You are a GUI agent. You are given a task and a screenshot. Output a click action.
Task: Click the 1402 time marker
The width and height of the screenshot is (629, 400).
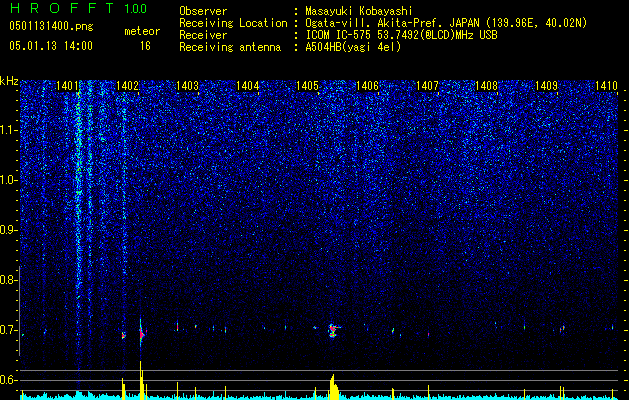click(x=127, y=85)
